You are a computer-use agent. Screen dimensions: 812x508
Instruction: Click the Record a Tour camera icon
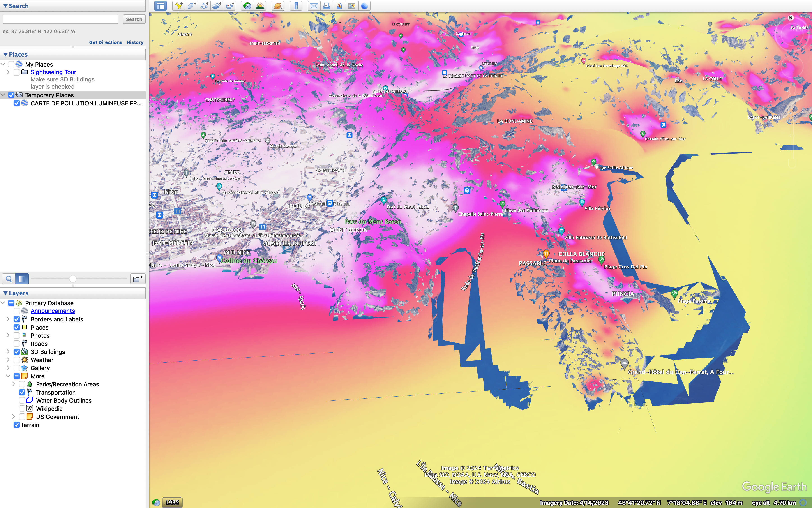tap(230, 6)
